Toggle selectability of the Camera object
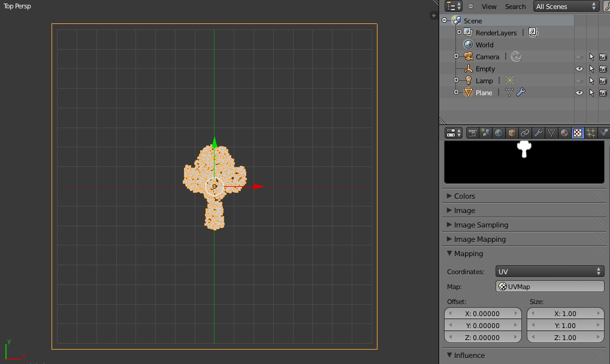Viewport: 610px width, 364px height. (x=591, y=57)
